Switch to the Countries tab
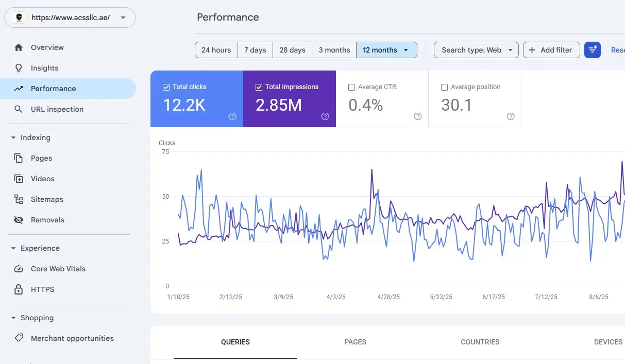 [x=480, y=342]
